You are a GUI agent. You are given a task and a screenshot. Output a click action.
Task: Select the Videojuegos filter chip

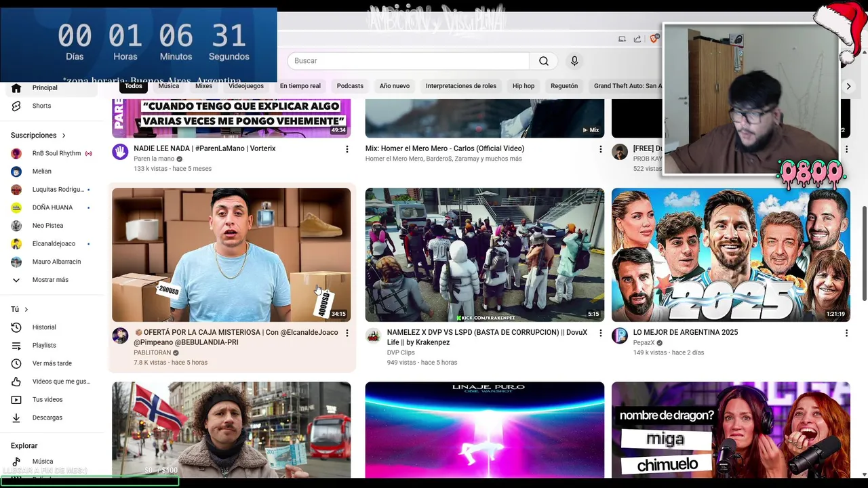point(246,86)
